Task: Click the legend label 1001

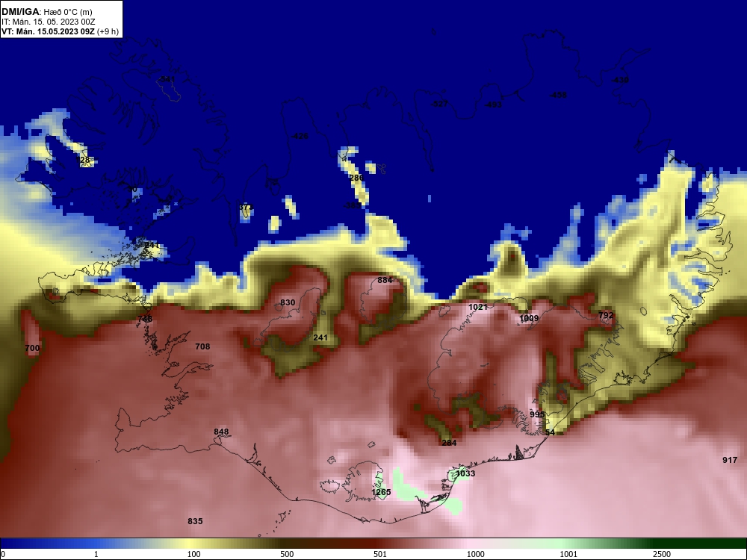Action: 568,554
